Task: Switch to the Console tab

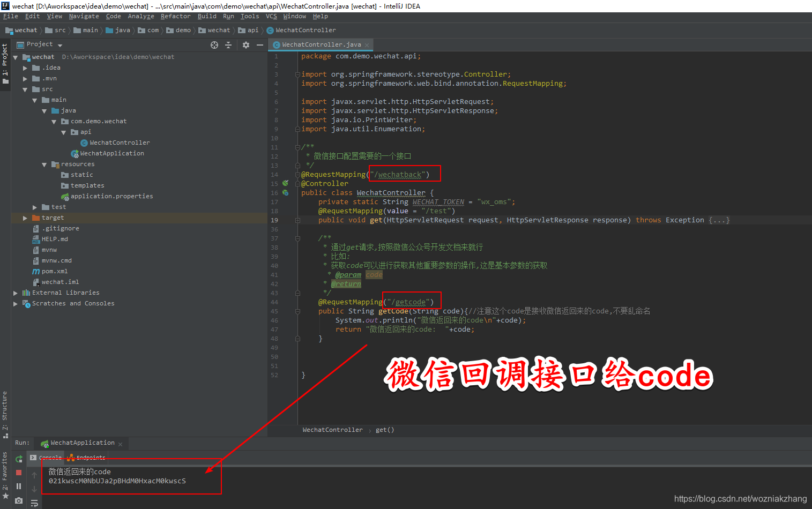Action: (x=46, y=458)
